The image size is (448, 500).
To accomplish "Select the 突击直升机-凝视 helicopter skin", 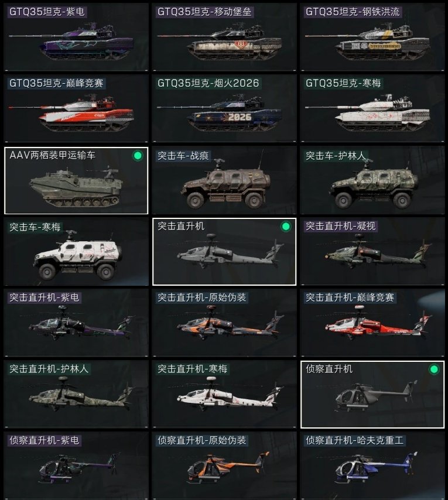I will 372,252.
